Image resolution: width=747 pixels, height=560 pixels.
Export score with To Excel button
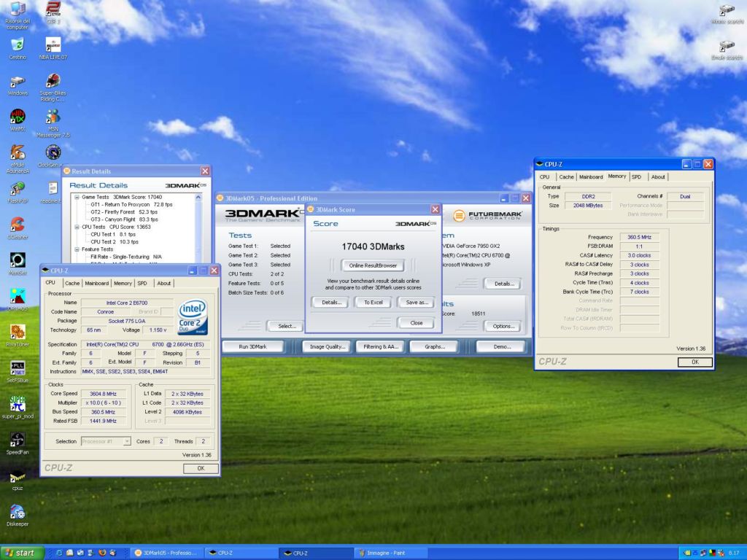point(373,303)
